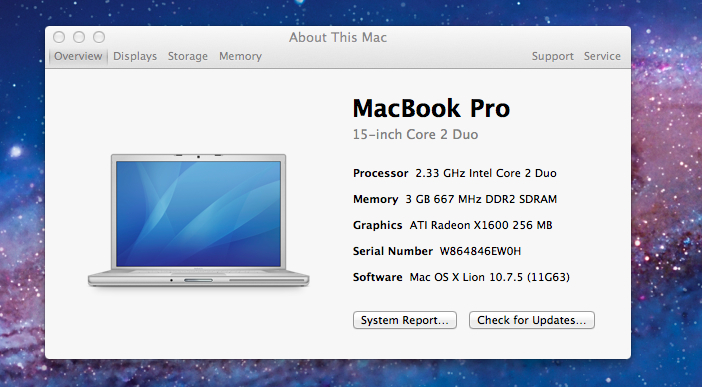Click the Memory spec label
Image resolution: width=702 pixels, height=387 pixels.
click(376, 199)
